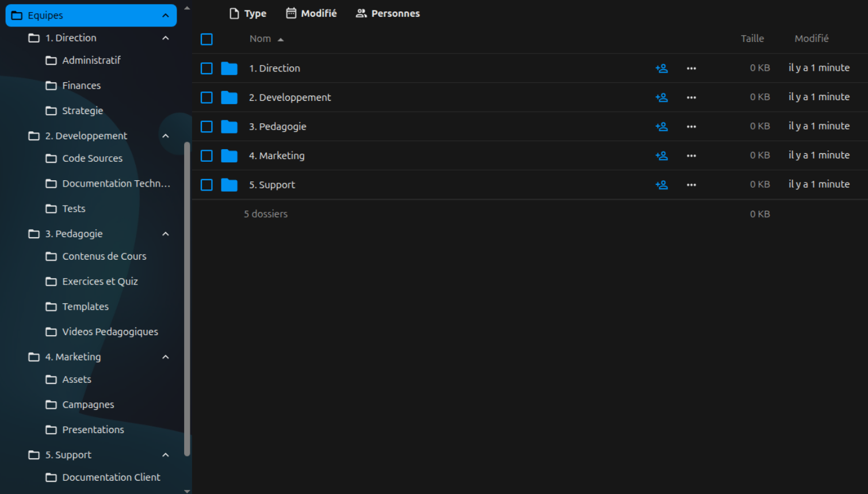Viewport: 868px width, 494px height.
Task: Click blue folder icon of 1. Direction
Action: 229,69
